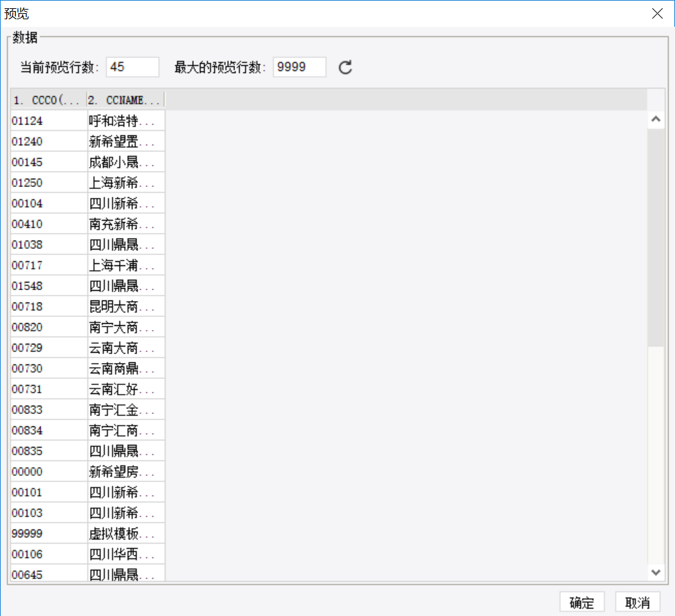Click the name cell 上海千浦...
Image resolution: width=675 pixels, height=616 pixels.
coord(126,265)
